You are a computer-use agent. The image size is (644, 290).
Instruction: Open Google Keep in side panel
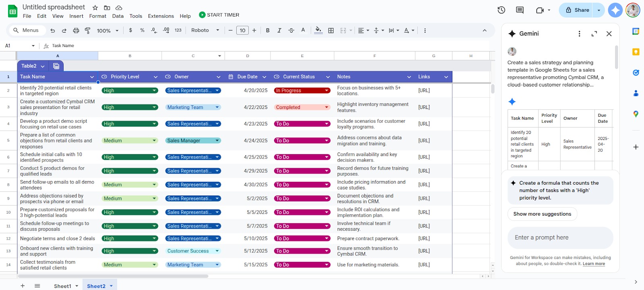[636, 52]
